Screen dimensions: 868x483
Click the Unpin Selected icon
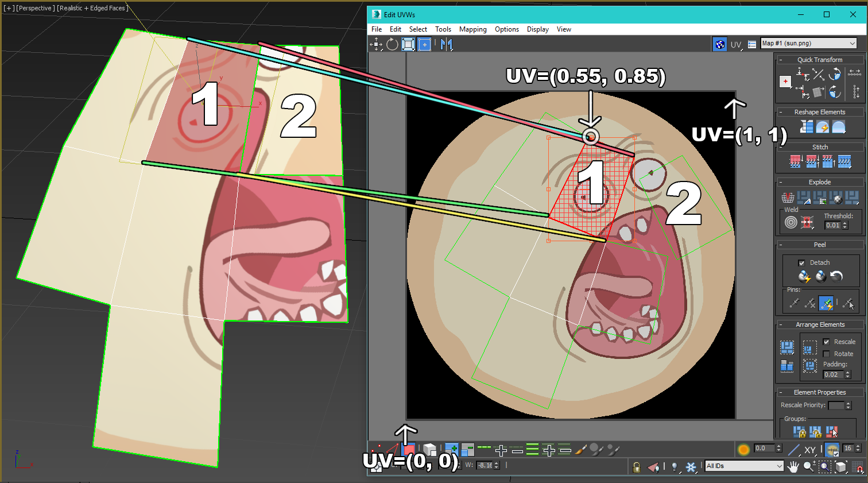(809, 303)
